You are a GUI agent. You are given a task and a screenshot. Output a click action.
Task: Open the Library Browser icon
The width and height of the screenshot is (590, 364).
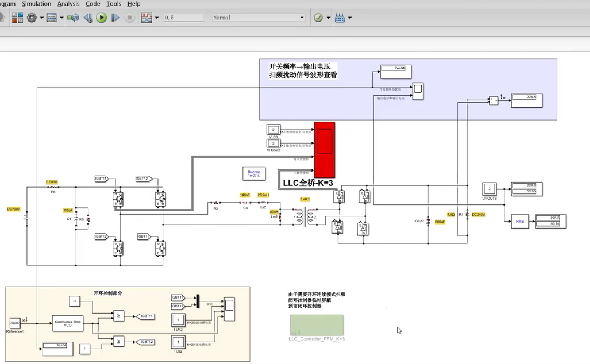click(17, 18)
